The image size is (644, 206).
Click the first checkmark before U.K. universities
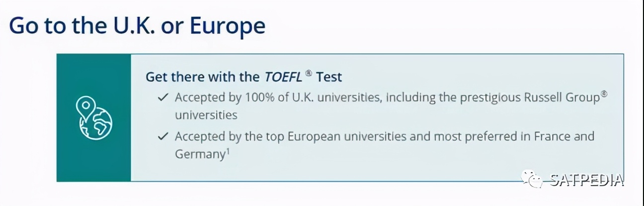(162, 98)
